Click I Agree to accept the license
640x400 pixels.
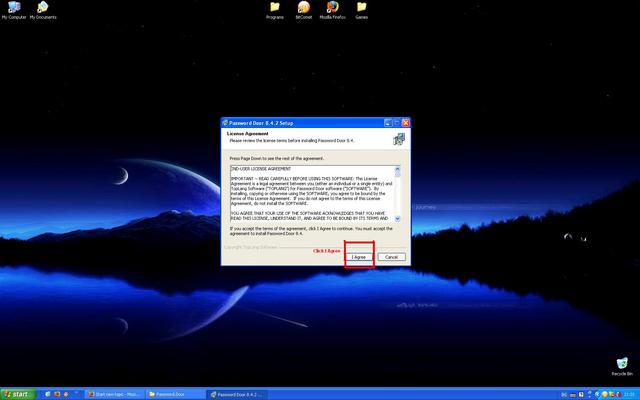click(x=359, y=257)
